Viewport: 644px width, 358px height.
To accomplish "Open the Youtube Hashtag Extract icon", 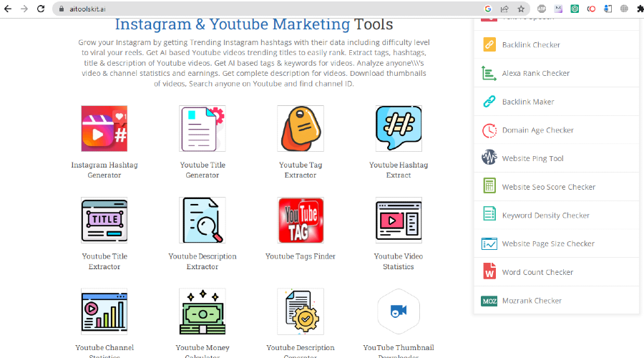I will point(399,129).
